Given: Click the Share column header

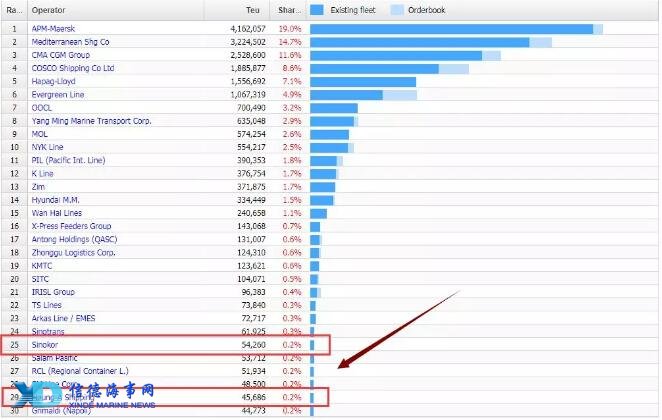Looking at the screenshot, I should coord(289,10).
